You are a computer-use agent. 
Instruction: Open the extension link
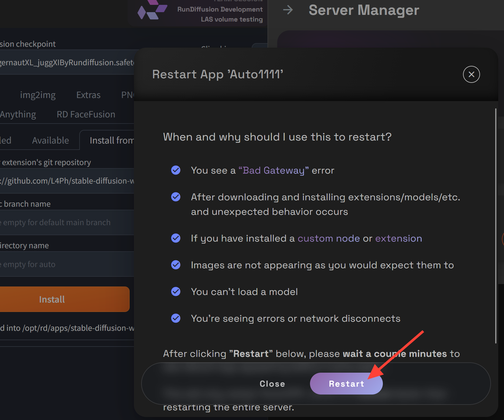(x=399, y=238)
